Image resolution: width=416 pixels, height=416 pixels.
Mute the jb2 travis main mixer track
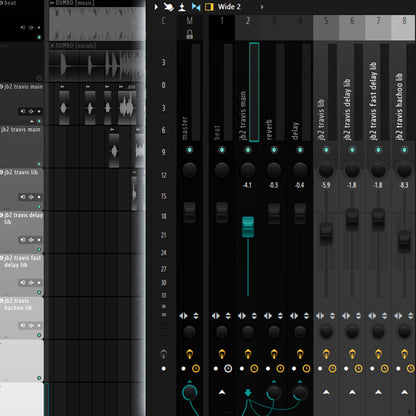point(248,150)
